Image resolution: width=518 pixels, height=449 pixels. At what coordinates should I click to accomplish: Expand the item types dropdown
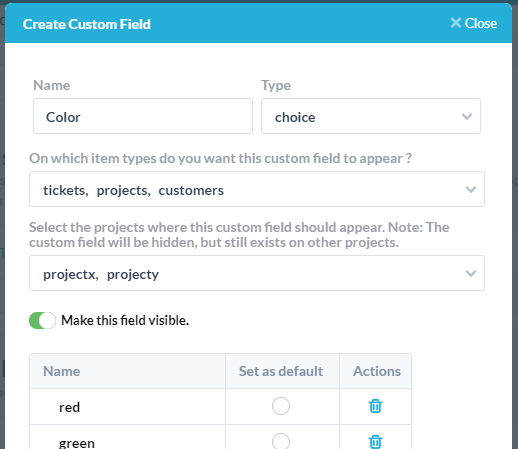click(x=257, y=189)
